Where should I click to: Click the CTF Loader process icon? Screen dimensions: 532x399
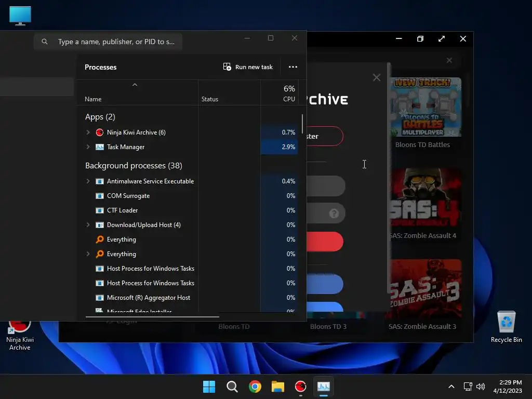[x=99, y=210]
